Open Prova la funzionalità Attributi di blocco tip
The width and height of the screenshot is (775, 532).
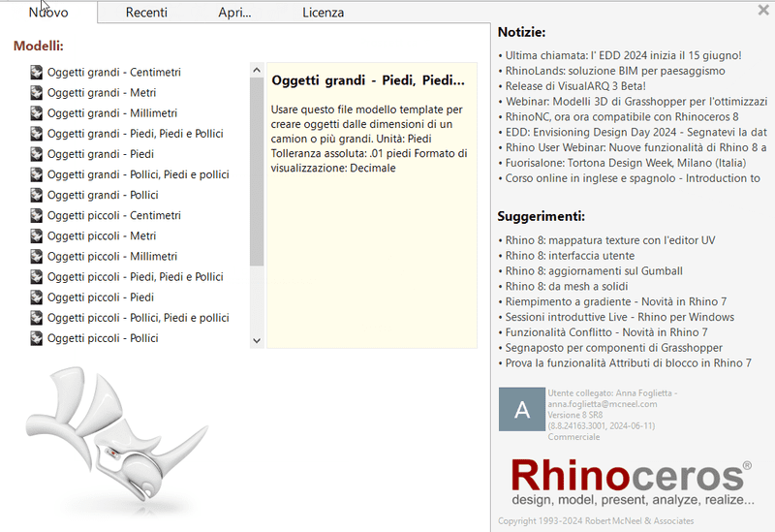tap(628, 363)
